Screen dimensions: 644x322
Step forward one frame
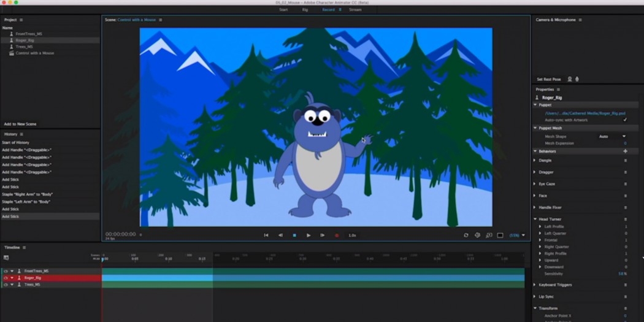323,236
